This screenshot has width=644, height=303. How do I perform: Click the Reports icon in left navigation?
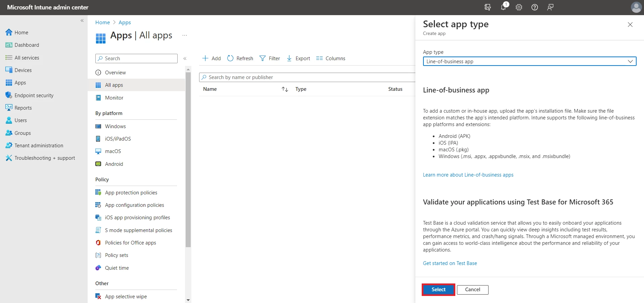pos(9,108)
